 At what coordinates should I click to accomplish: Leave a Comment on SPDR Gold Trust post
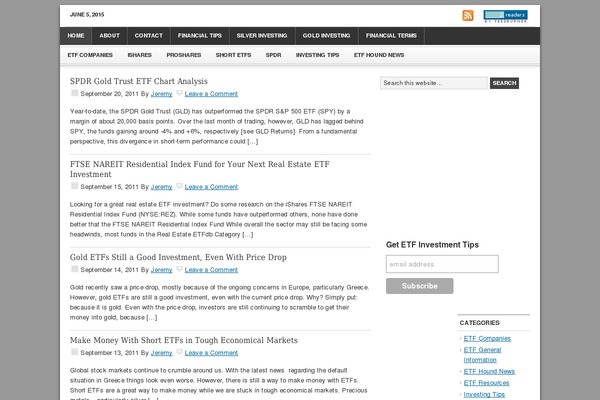(211, 94)
